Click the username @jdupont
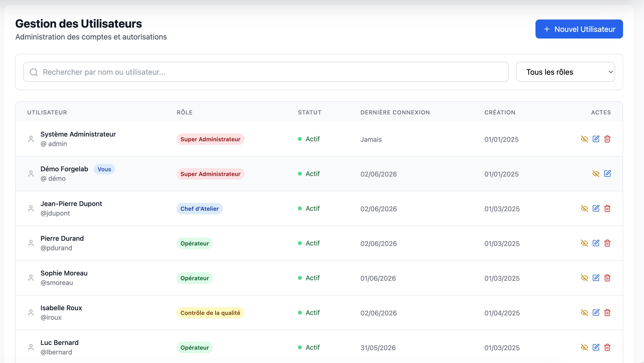The width and height of the screenshot is (644, 363). point(55,213)
